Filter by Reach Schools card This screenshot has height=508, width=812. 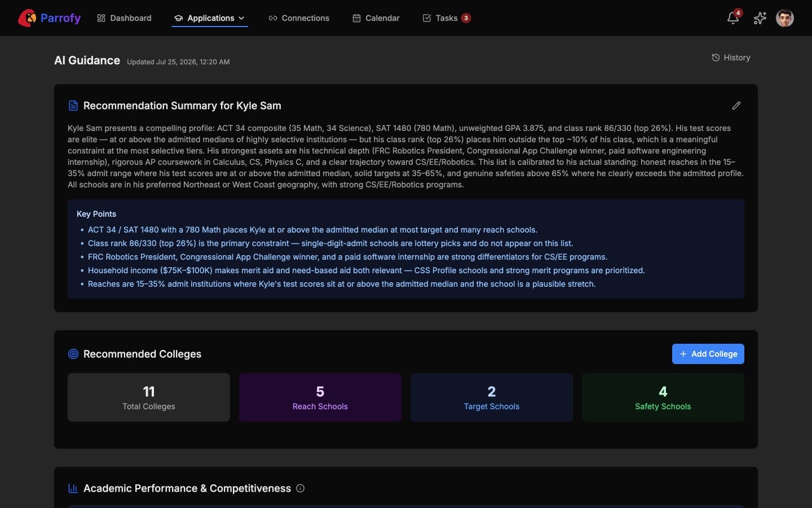pos(320,397)
